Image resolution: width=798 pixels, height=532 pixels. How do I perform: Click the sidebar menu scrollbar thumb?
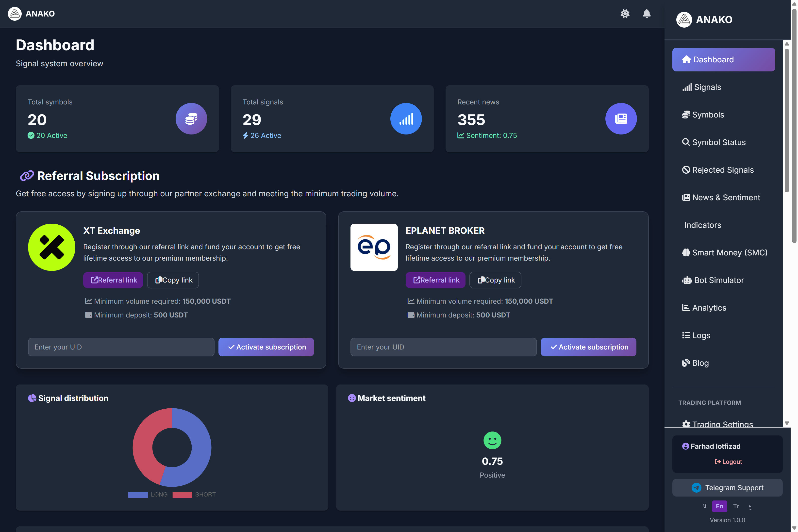click(787, 120)
